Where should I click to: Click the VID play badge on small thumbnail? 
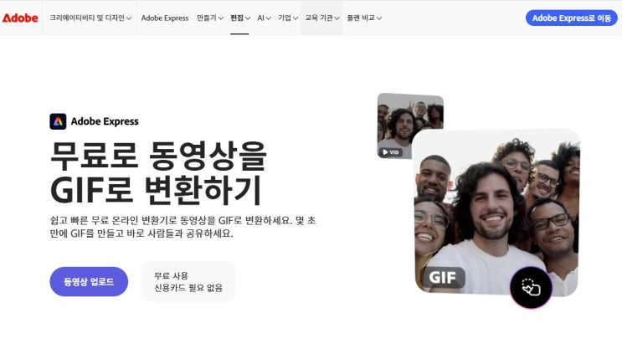pos(391,152)
